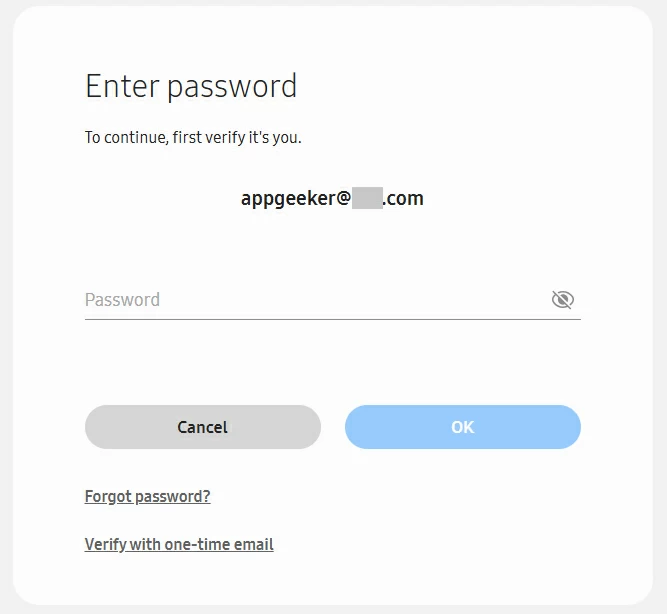Confirm with the blue OK button

click(x=462, y=427)
